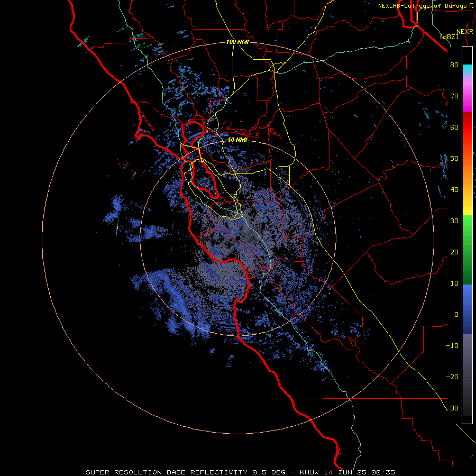Click the 10 value on the dBZ scale
This screenshot has height=476, width=476.
[454, 283]
